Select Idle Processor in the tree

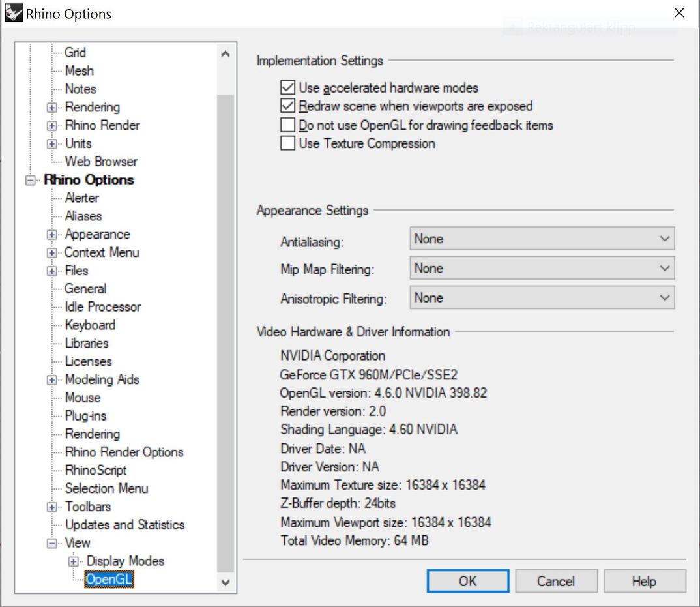tap(103, 307)
